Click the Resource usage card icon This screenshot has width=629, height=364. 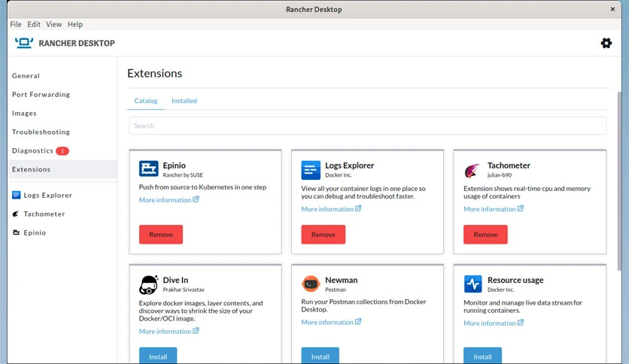point(473,284)
